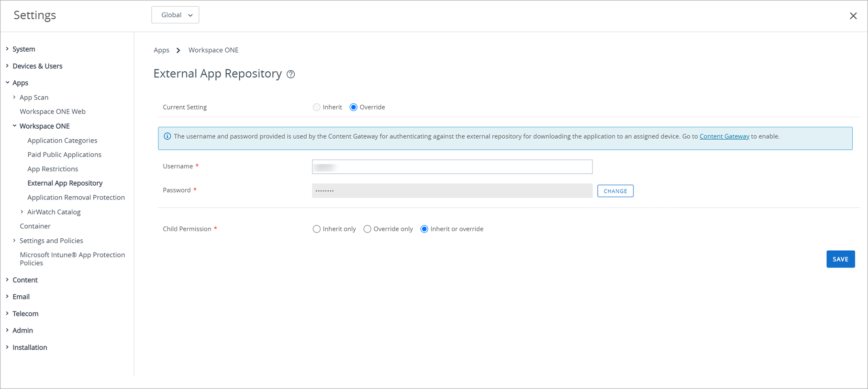868x389 pixels.
Task: Close the Settings dialog
Action: 853,16
